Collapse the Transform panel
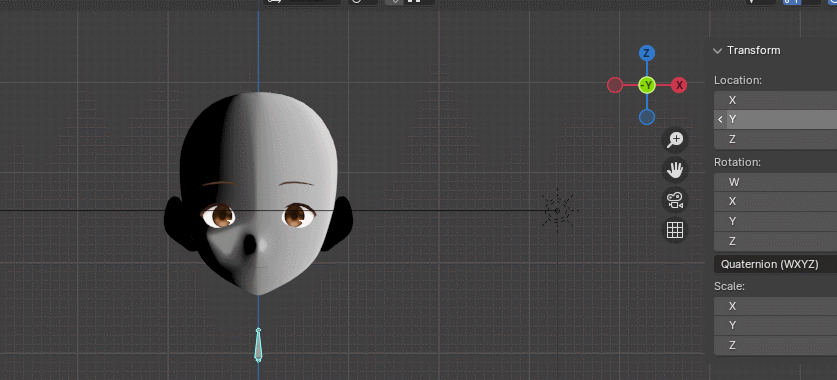 click(717, 51)
